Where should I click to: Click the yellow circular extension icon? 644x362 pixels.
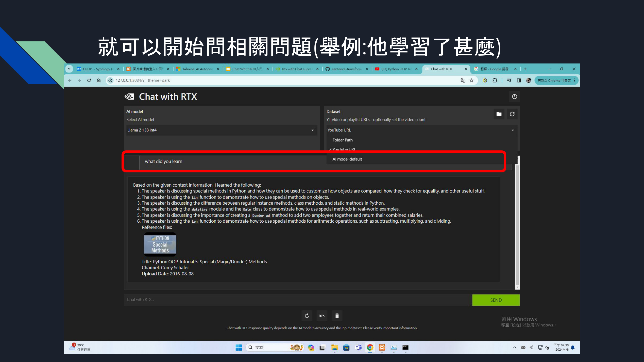(485, 80)
